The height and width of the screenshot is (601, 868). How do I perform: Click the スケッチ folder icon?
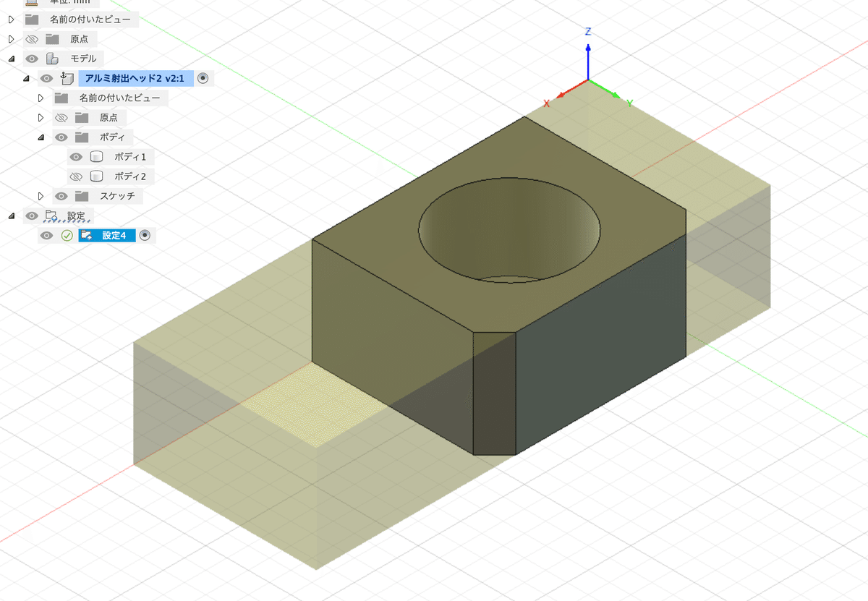click(x=82, y=196)
